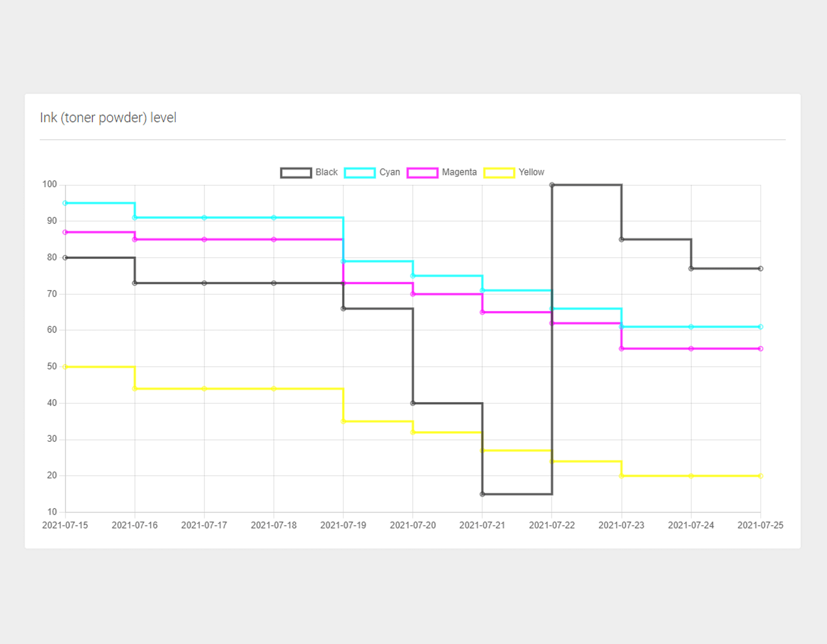Hide the Black dataset by its legend text
Viewport: 827px width, 644px height.
point(326,172)
